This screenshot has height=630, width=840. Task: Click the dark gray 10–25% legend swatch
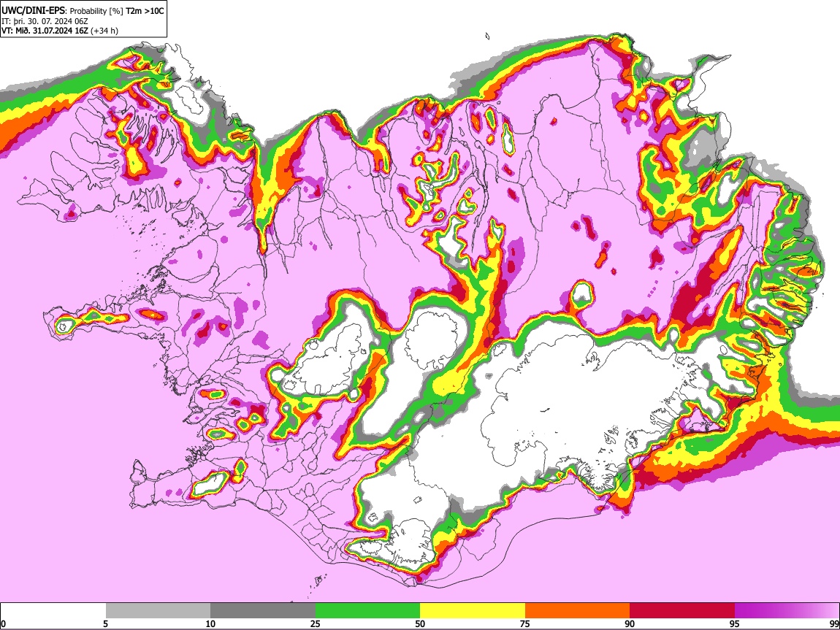pos(263,610)
